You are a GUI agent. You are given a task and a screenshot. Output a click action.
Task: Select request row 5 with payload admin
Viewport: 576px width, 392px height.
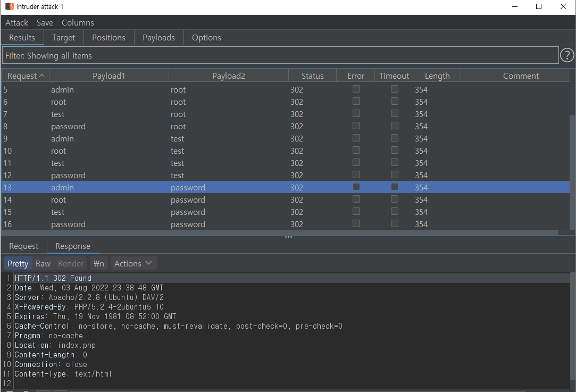point(286,90)
